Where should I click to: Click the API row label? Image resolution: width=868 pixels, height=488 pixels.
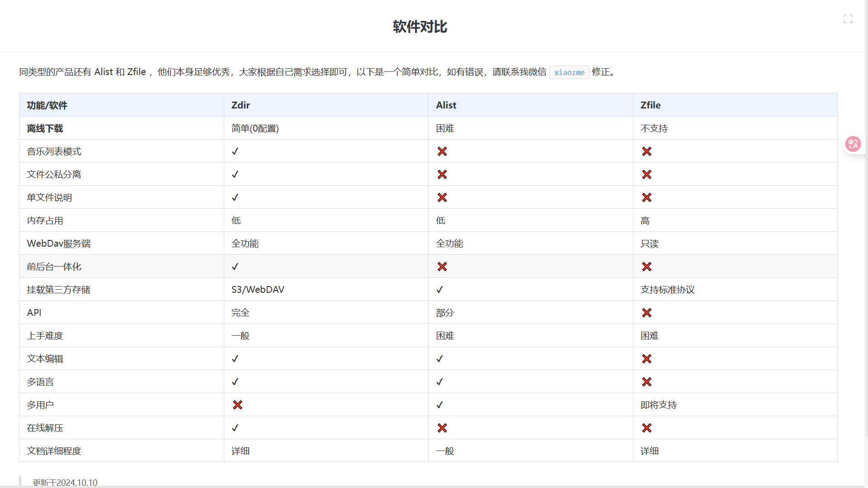34,313
